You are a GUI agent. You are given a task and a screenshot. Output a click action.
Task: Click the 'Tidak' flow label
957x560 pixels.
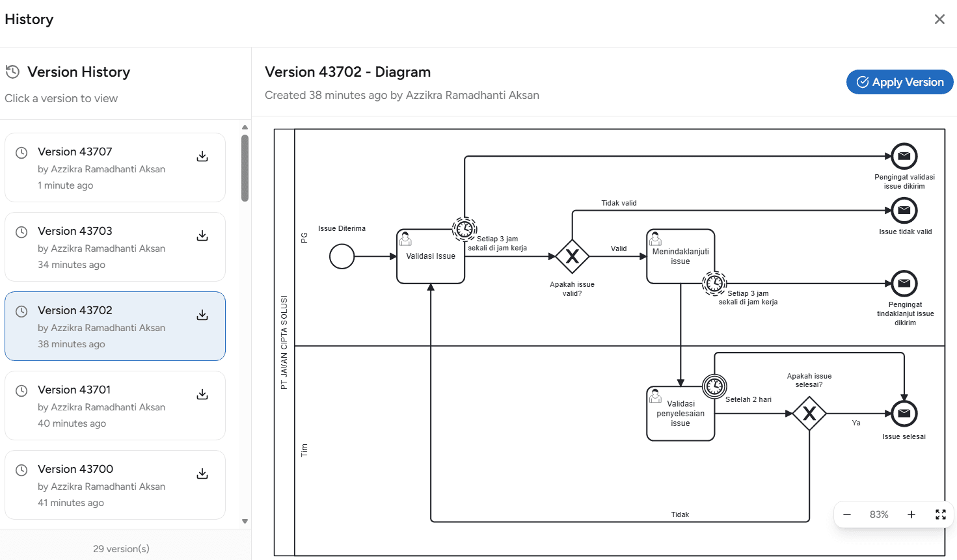[x=680, y=514]
